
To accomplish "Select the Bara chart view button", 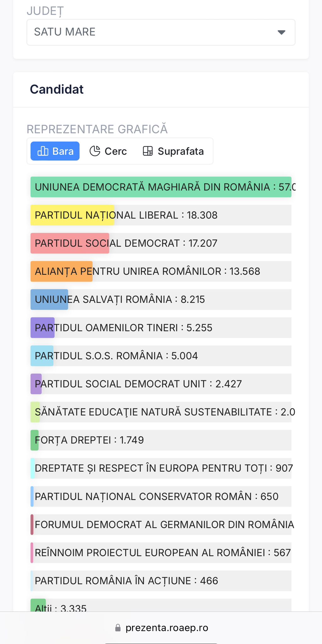I will (x=55, y=151).
